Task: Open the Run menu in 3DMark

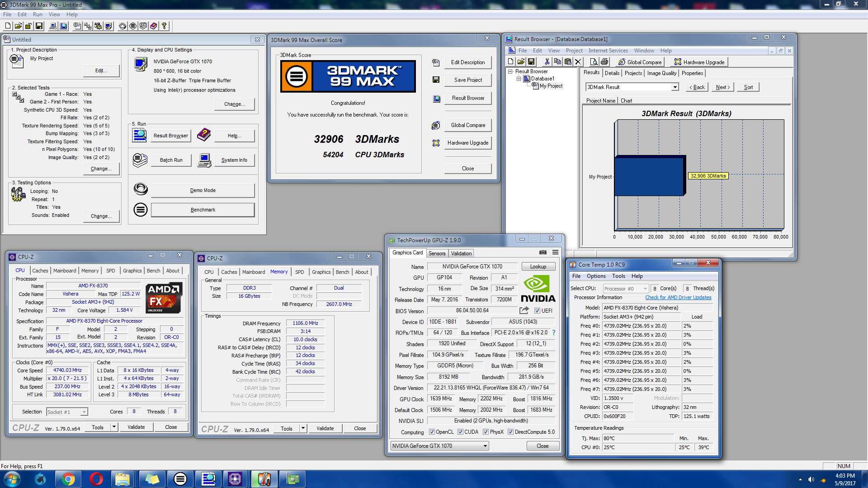Action: [38, 14]
